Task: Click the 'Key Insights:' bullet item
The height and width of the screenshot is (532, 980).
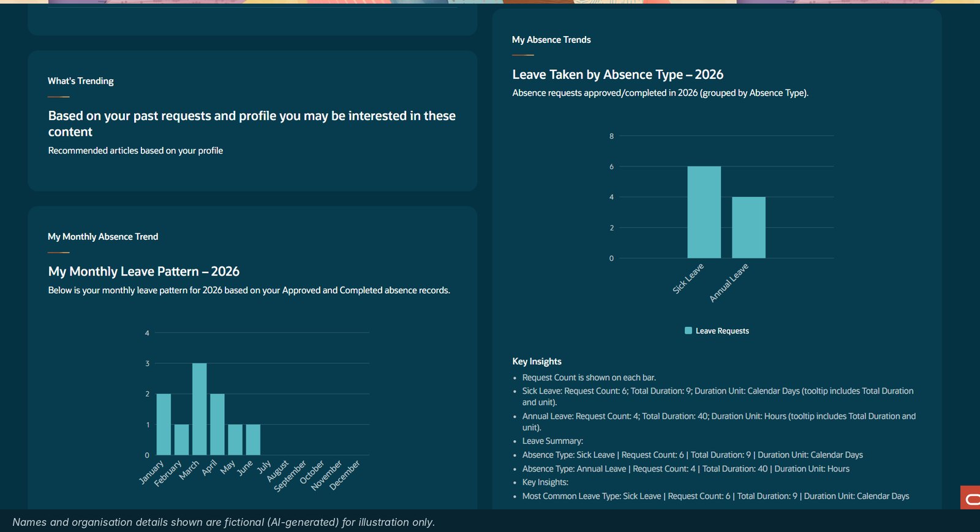Action: (545, 482)
